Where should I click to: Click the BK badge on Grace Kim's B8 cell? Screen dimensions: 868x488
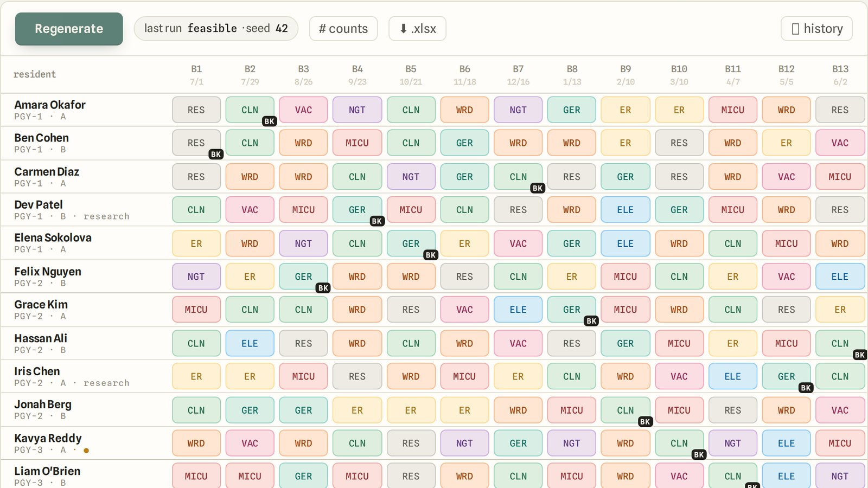click(591, 321)
